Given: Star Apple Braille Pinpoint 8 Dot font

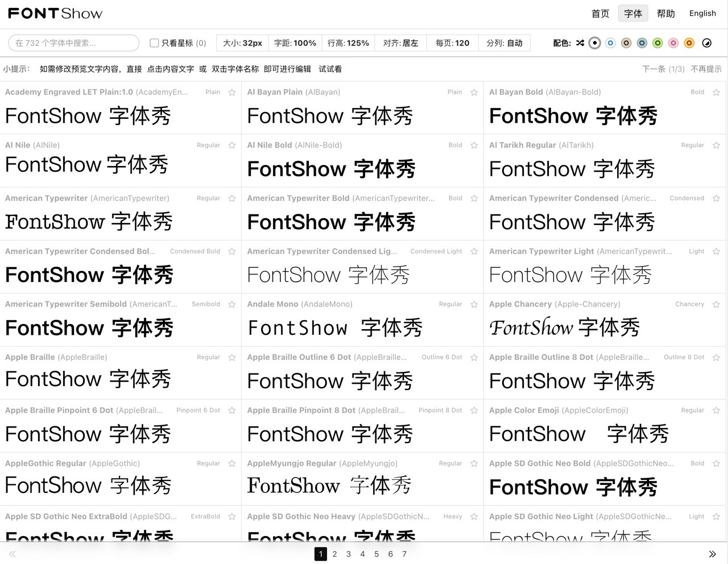Looking at the screenshot, I should point(474,410).
